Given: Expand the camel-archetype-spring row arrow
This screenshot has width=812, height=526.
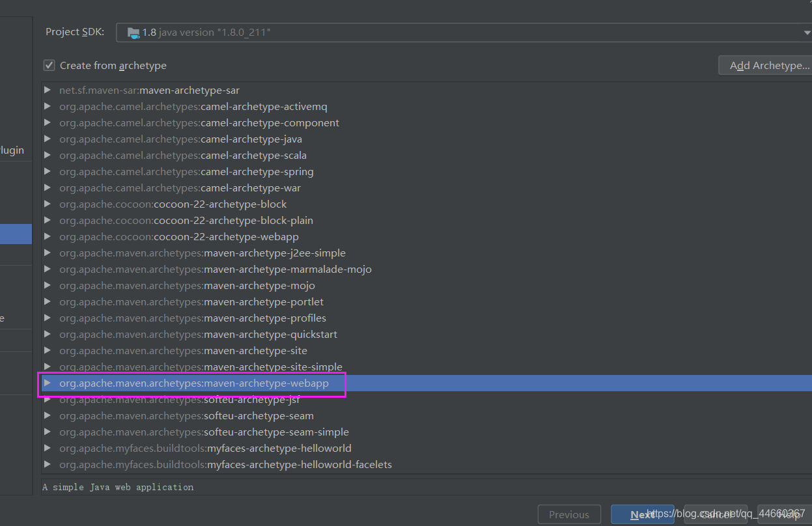Looking at the screenshot, I should pos(47,171).
